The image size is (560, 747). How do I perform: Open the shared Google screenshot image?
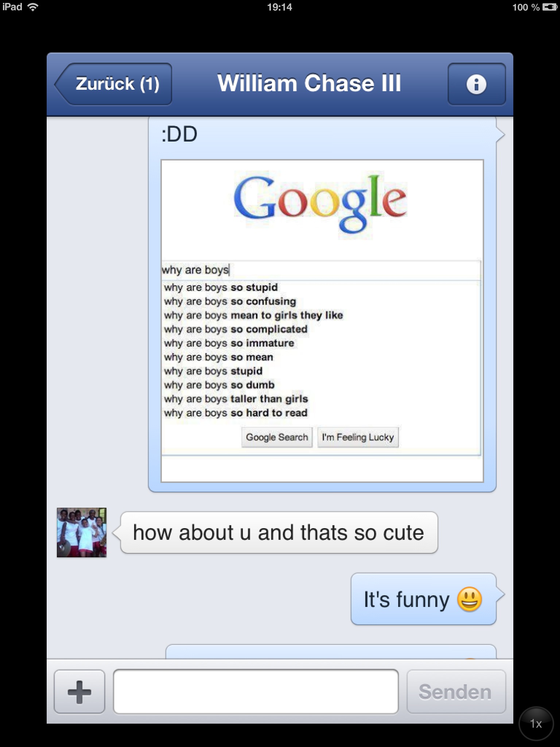click(322, 321)
